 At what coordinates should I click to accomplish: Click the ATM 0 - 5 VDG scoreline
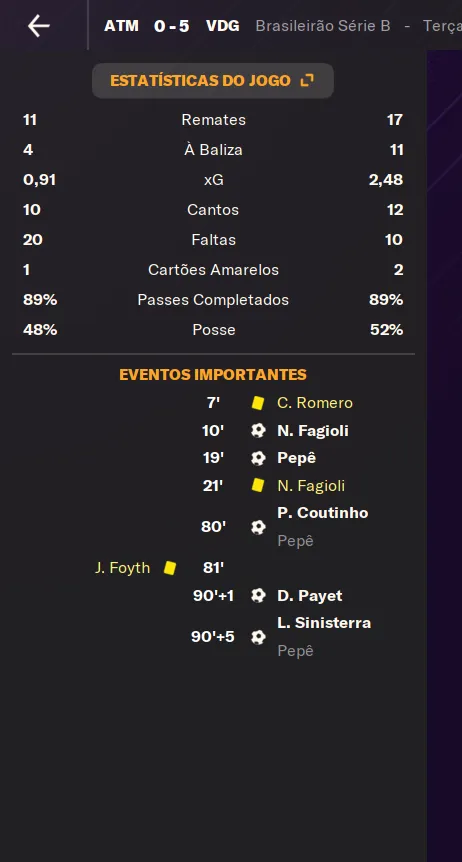click(172, 26)
